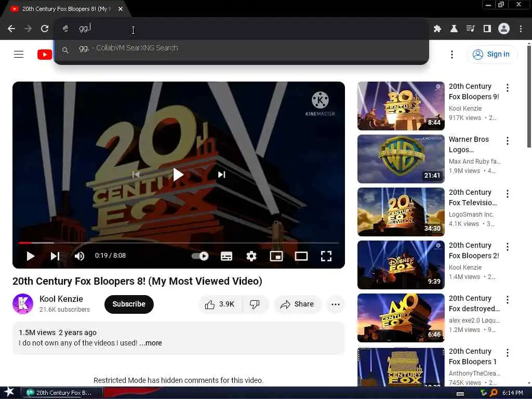Open options menu for Fox Television video
The image size is (532, 399).
507,194
